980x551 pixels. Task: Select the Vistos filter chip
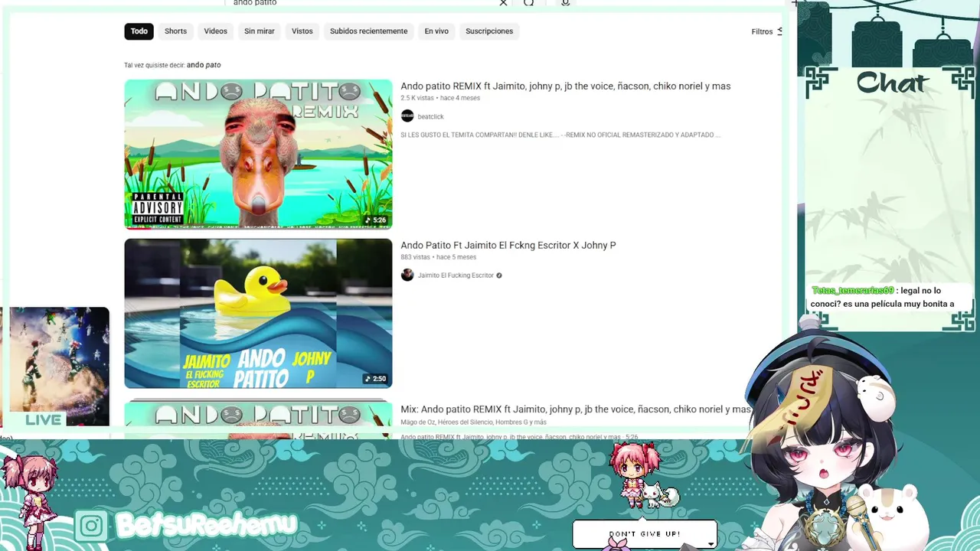[x=302, y=31]
